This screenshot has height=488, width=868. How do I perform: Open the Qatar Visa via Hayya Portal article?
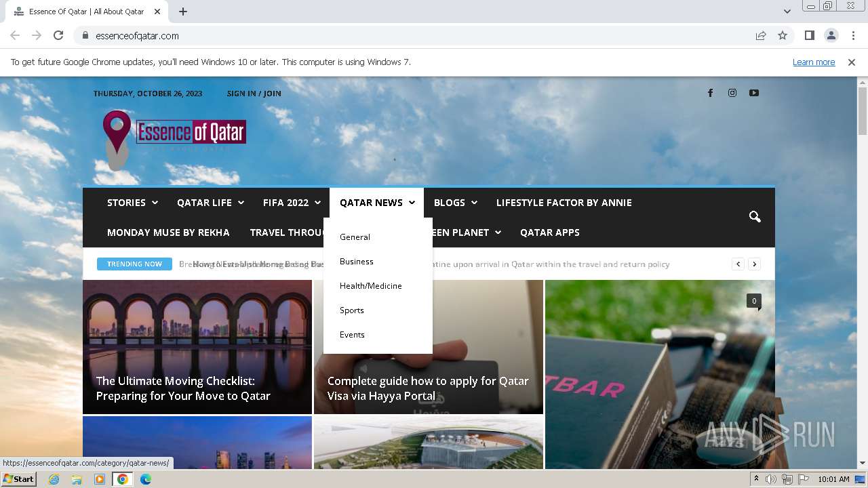428,388
